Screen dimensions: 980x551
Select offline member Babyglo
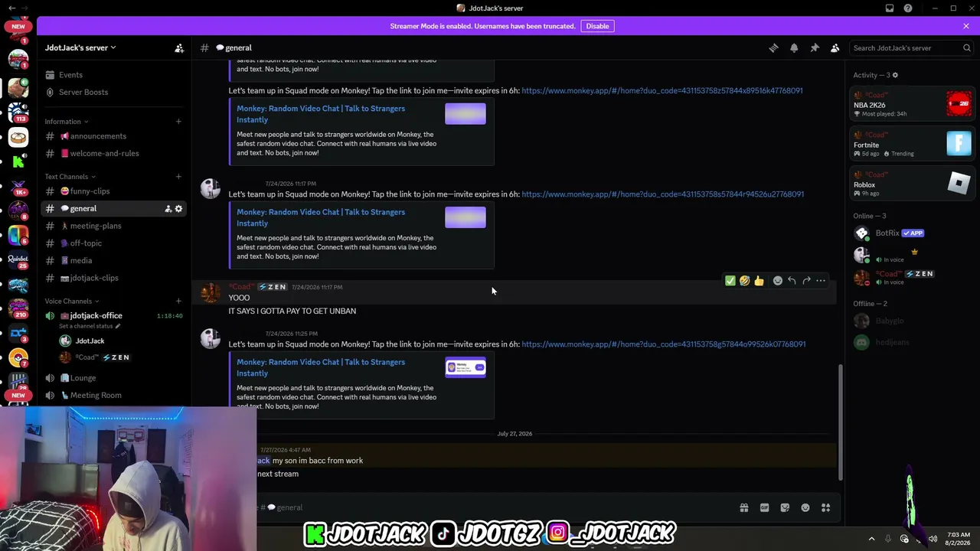tap(912, 321)
